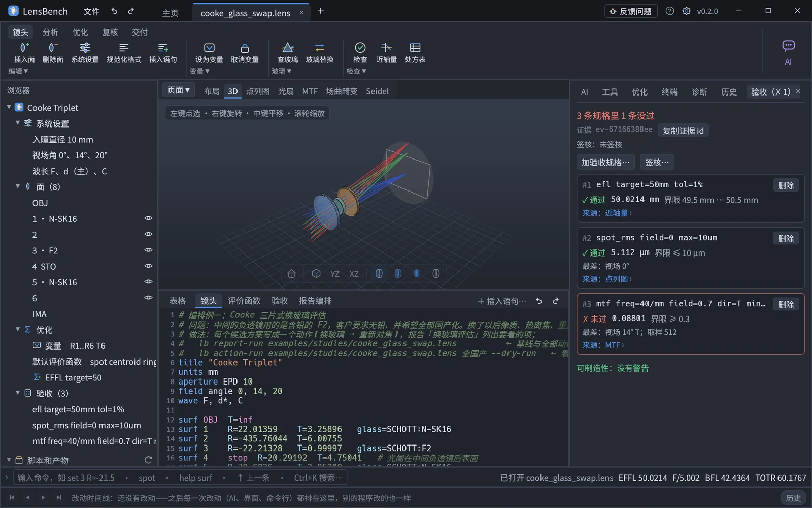
Task: Click the command input field at bottom
Action: (x=180, y=478)
